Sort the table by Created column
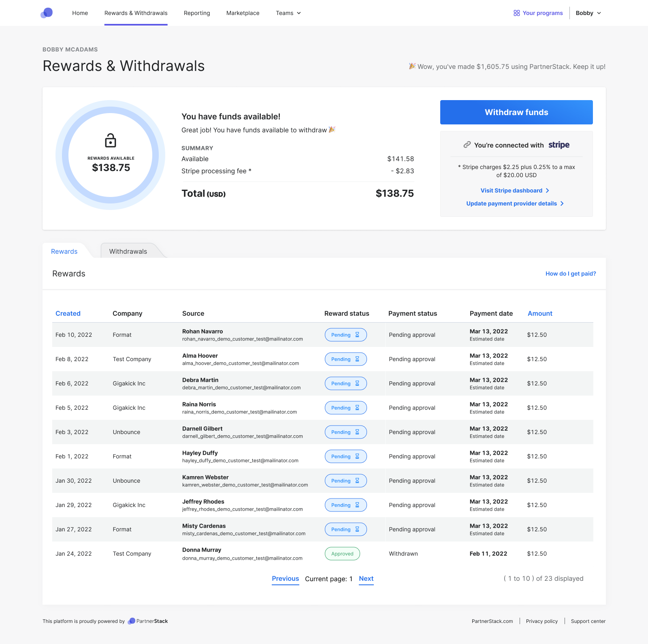The width and height of the screenshot is (648, 644). pos(68,313)
